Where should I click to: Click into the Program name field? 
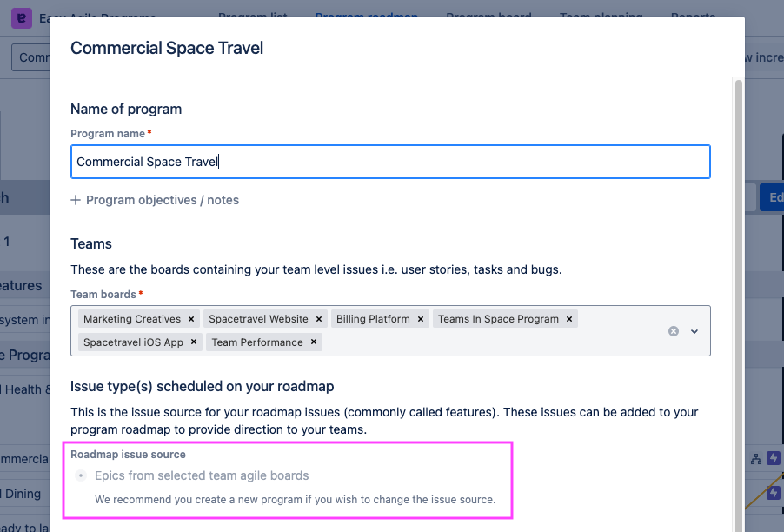pyautogui.click(x=390, y=162)
